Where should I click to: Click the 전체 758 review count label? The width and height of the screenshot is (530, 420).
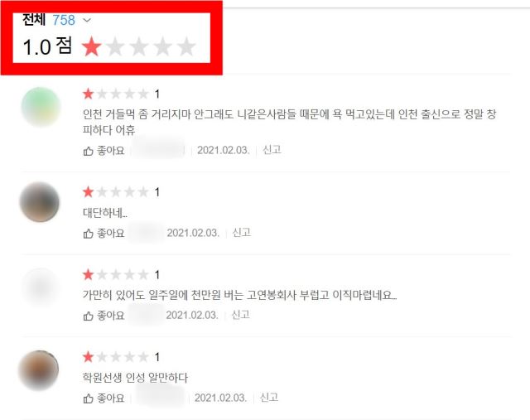point(48,20)
